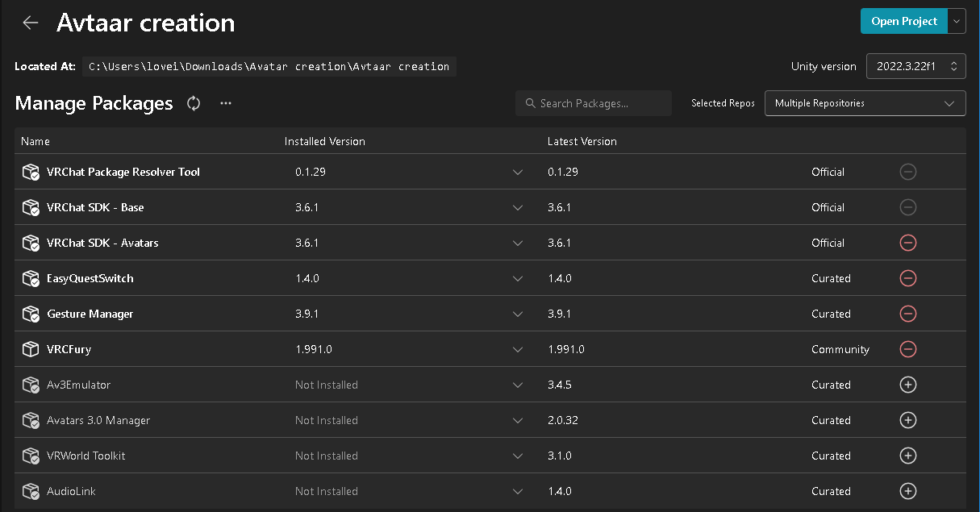Viewport: 980px width, 512px height.
Task: Open the Selected Repos dropdown
Action: pyautogui.click(x=865, y=103)
